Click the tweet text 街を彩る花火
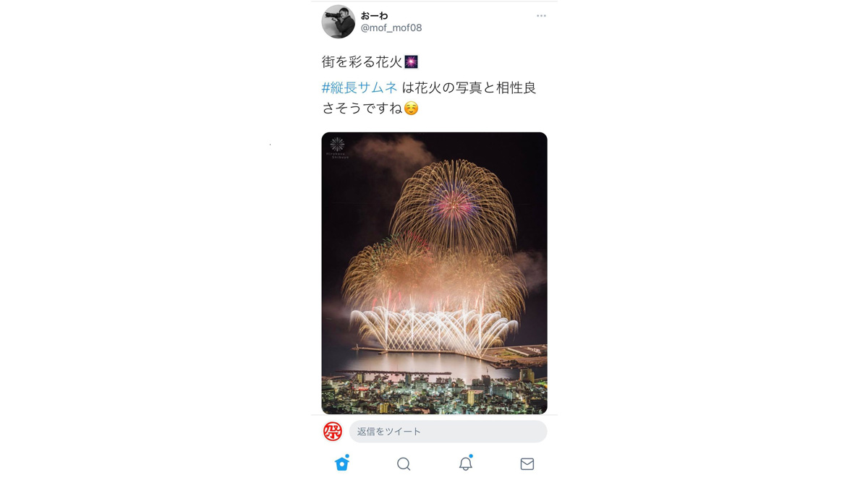The width and height of the screenshot is (868, 488). 362,62
